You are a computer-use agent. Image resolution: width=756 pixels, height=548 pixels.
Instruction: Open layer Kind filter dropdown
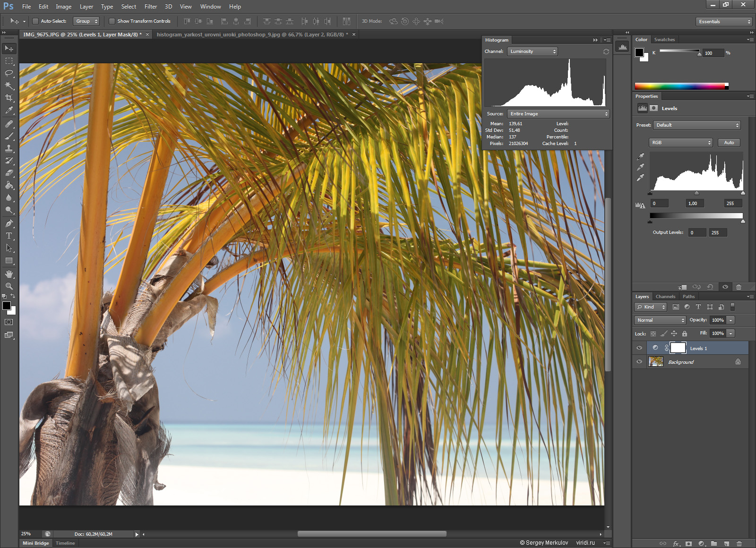click(x=651, y=307)
